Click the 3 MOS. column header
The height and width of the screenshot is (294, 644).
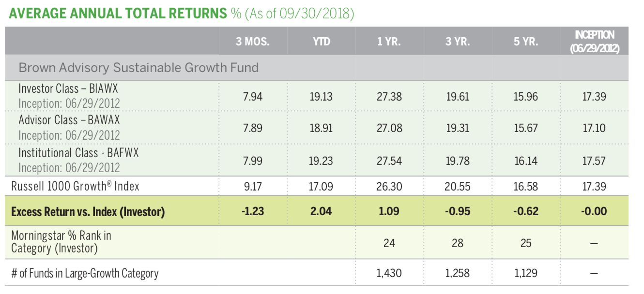(x=252, y=42)
